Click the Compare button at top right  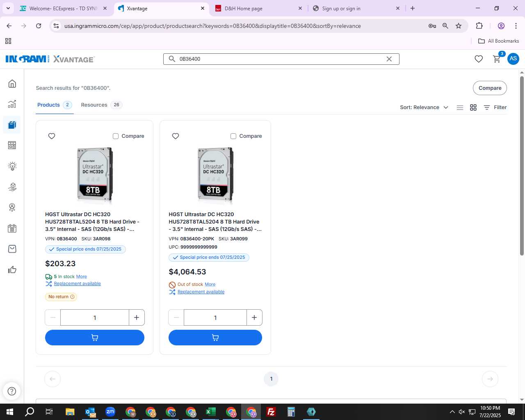click(490, 88)
